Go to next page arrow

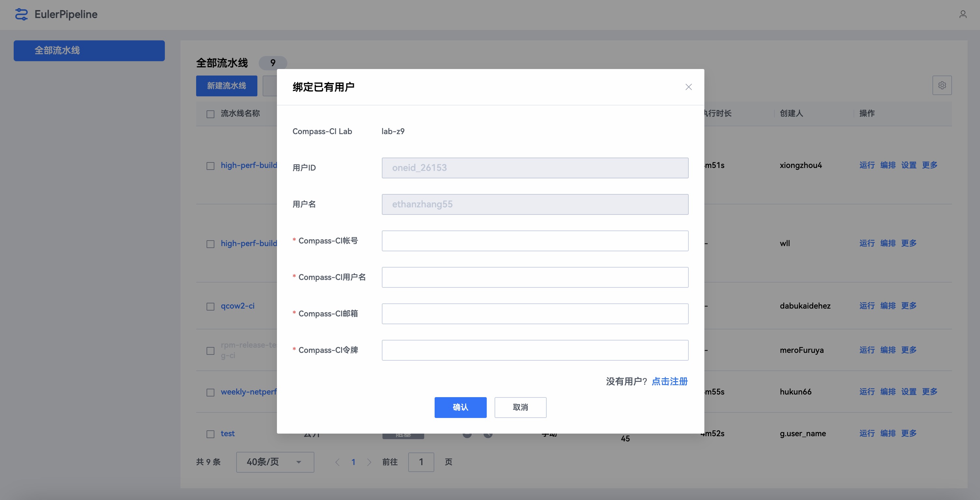(369, 462)
